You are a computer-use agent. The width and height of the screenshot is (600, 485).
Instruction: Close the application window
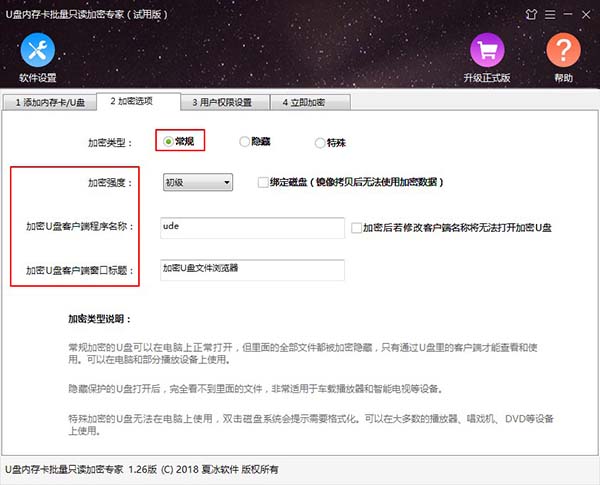pyautogui.click(x=586, y=15)
